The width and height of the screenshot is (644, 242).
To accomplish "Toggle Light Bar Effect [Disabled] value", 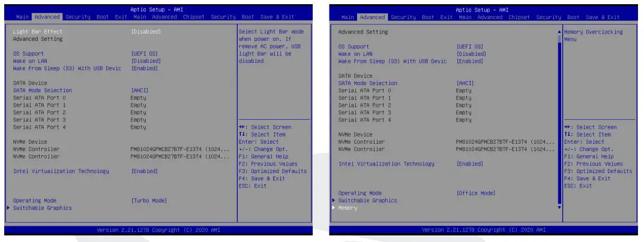I will pyautogui.click(x=146, y=31).
